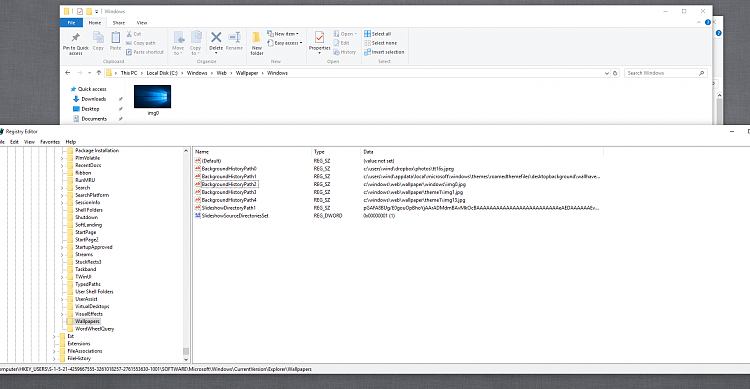Select the Quick access node in Explorer
The height and width of the screenshot is (389, 750).
point(88,89)
